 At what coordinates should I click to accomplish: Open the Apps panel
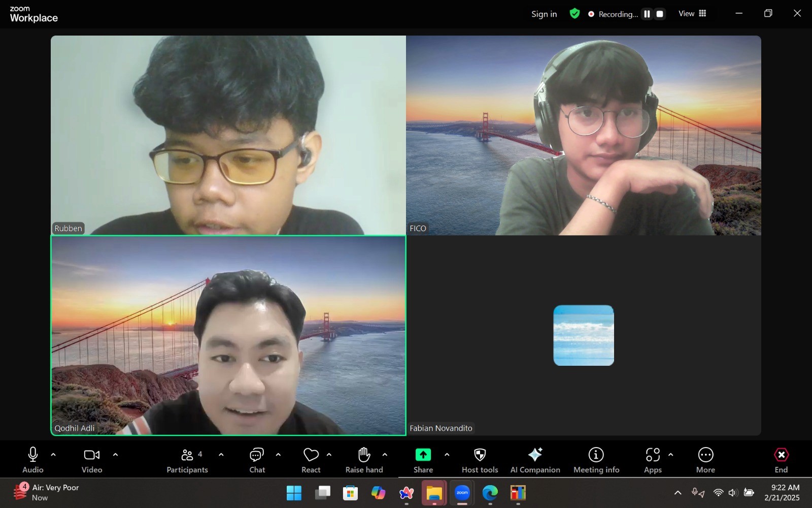[x=653, y=460]
